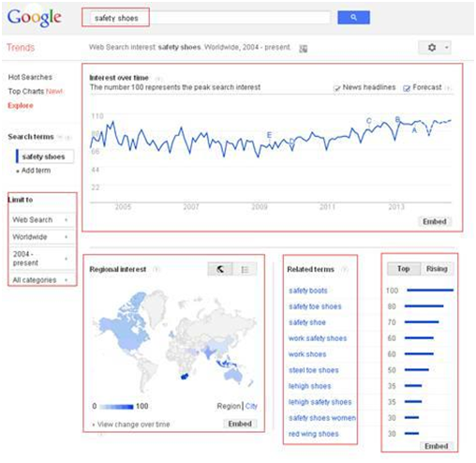Select the Rising tab
The image size is (476, 463).
tap(437, 269)
